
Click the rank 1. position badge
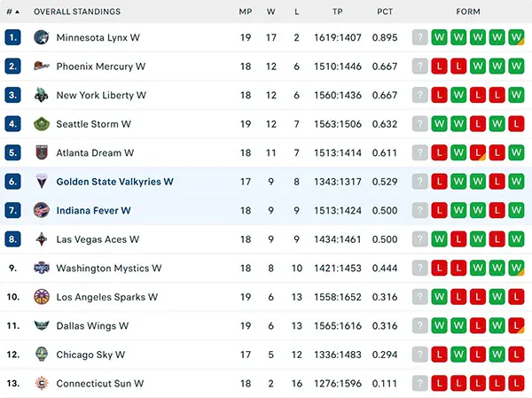point(13,37)
